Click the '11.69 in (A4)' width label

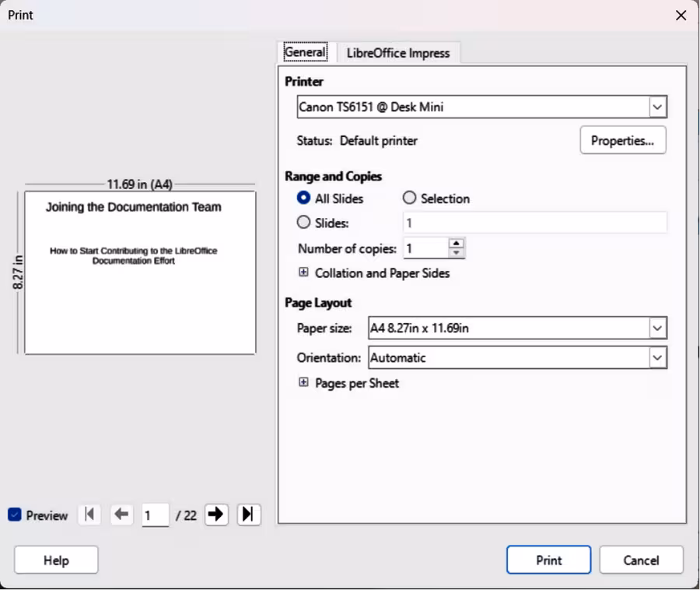coord(140,184)
